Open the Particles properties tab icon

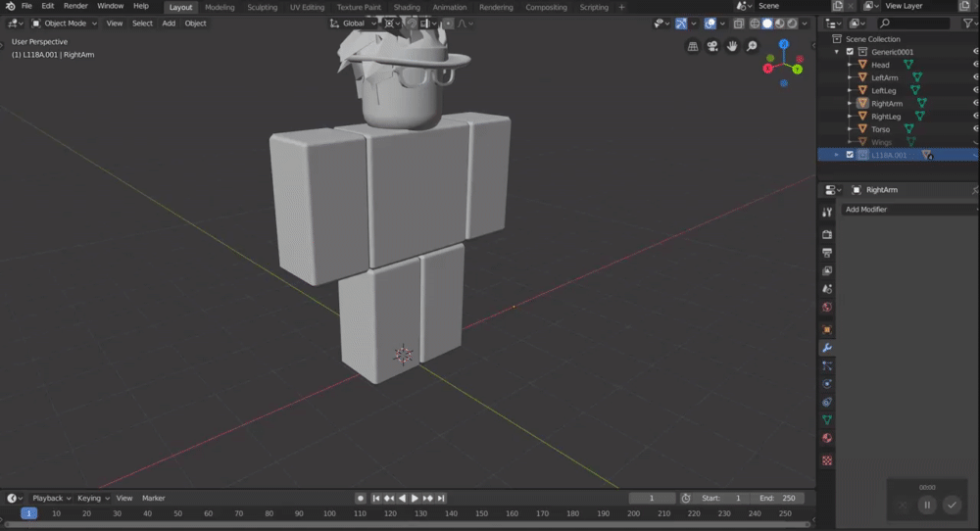click(x=827, y=365)
